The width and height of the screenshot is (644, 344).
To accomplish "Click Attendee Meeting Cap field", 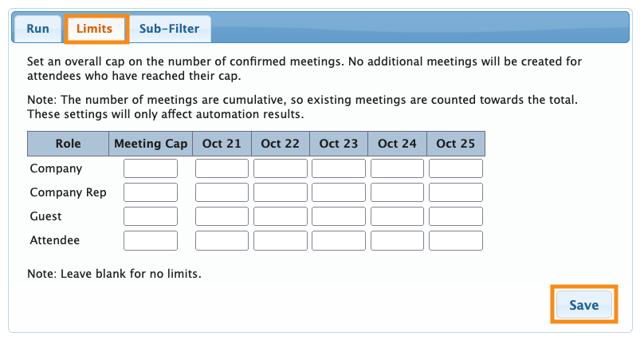I will coord(151,240).
